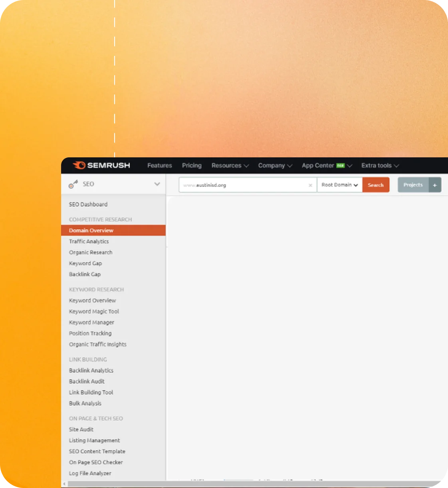
Task: Open Keyword Magic Tool
Action: point(94,311)
